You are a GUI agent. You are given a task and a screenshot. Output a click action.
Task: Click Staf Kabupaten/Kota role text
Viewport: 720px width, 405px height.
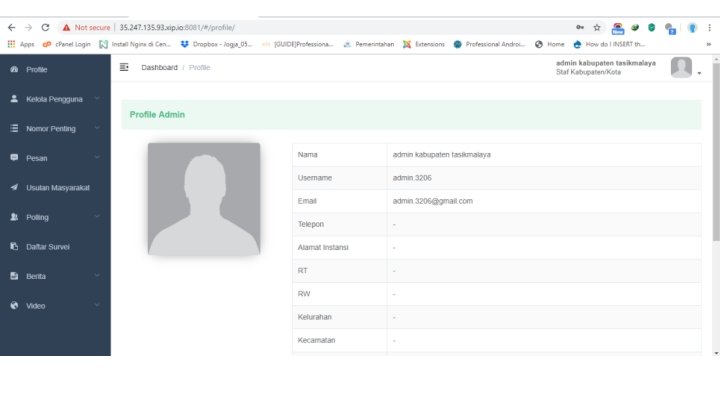(x=588, y=72)
